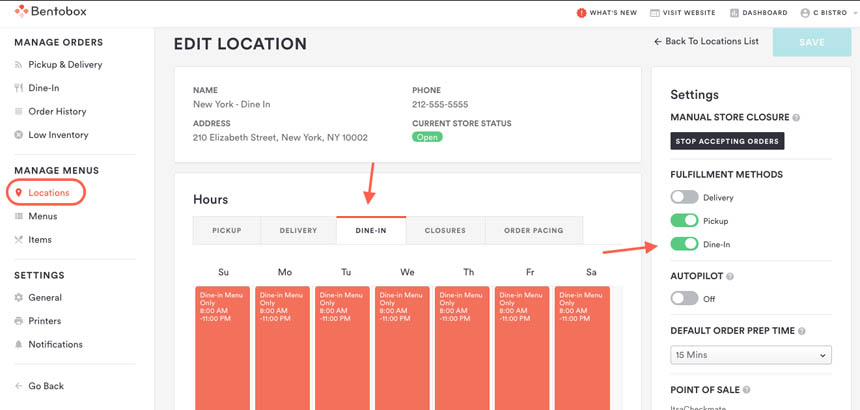This screenshot has height=410, width=860.
Task: Click the Monday dine-in hours block
Action: pyautogui.click(x=282, y=348)
